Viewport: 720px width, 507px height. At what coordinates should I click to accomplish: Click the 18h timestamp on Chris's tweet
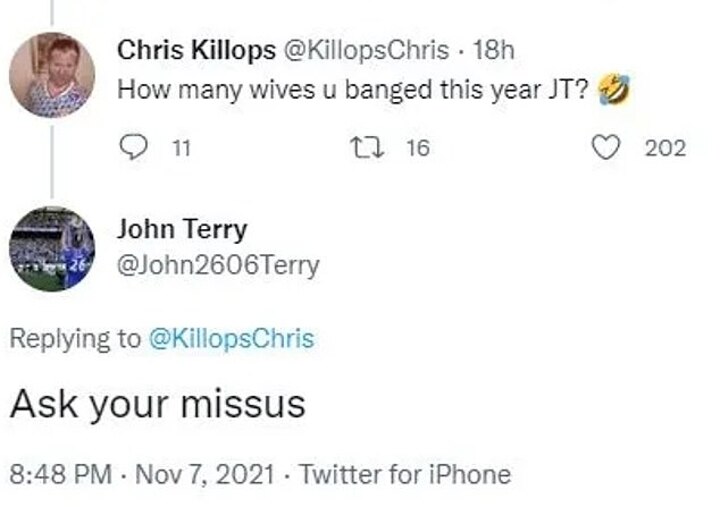490,50
